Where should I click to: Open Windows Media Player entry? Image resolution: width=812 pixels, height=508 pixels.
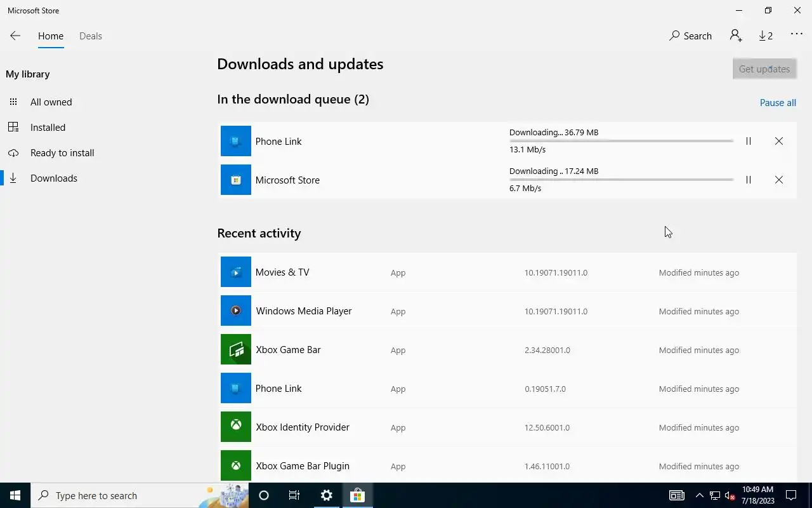tap(507, 311)
